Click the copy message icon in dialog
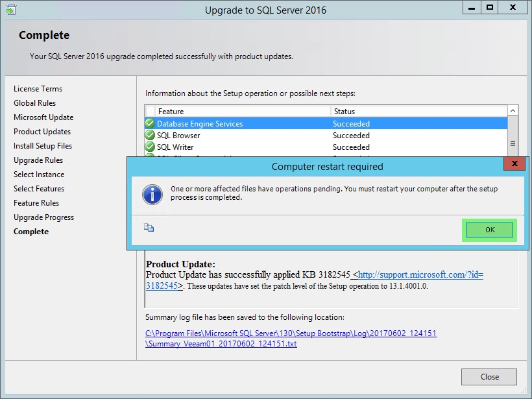532x399 pixels. pyautogui.click(x=149, y=227)
